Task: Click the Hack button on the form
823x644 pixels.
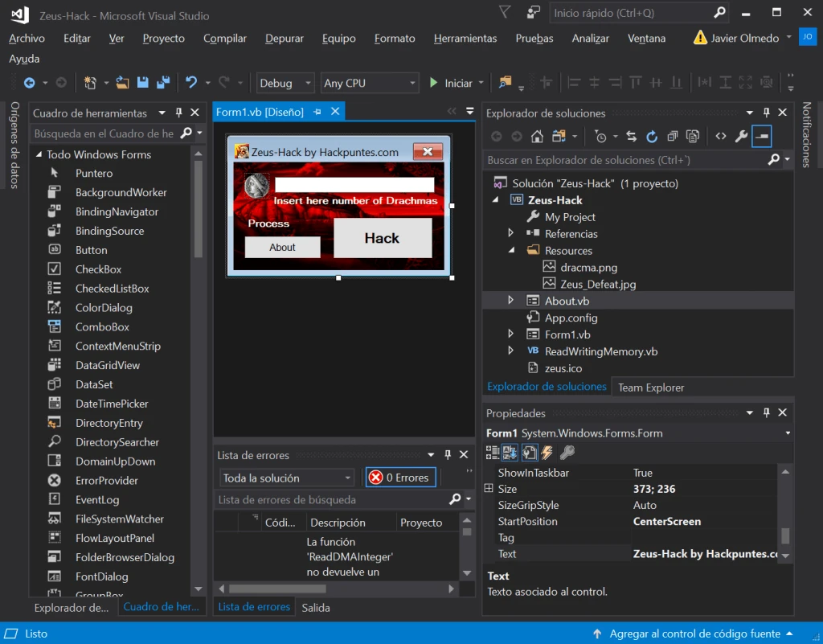Action: point(383,238)
